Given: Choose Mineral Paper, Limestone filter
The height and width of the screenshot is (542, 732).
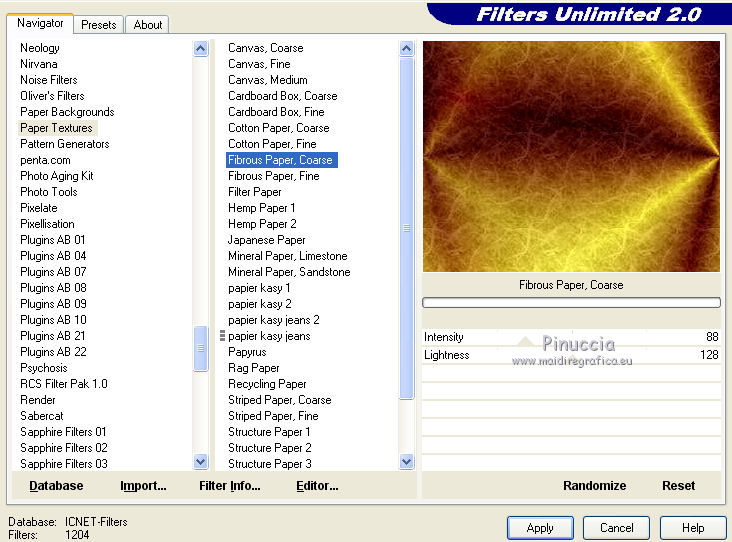Looking at the screenshot, I should tap(288, 256).
